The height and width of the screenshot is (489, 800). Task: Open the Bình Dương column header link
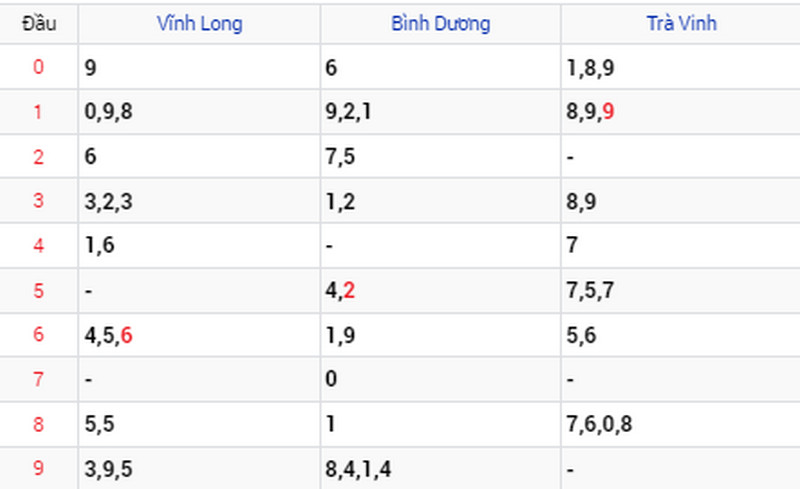pos(441,23)
